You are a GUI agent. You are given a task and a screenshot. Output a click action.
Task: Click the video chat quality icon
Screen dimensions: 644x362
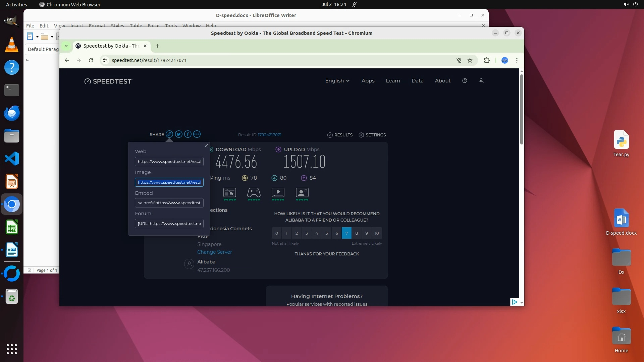pos(302,193)
